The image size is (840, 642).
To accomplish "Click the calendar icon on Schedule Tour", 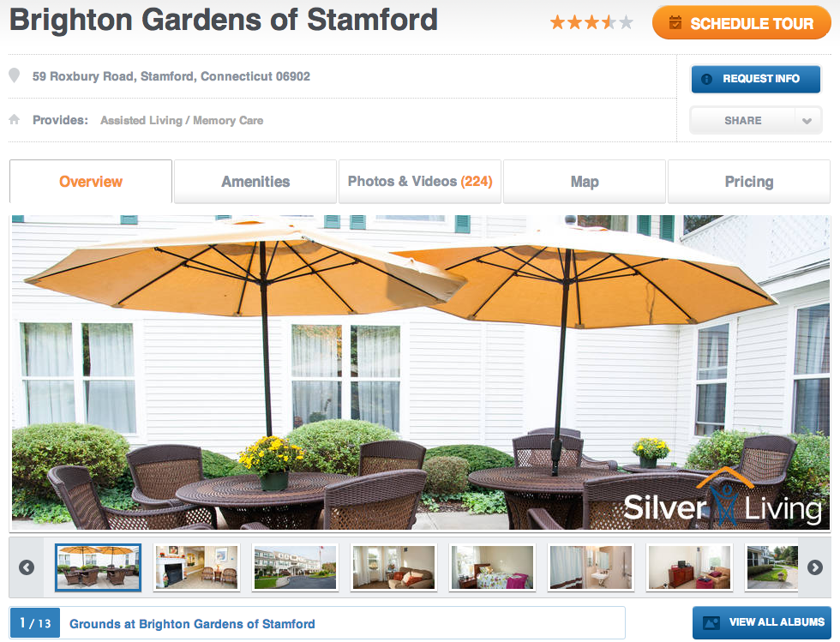I will click(675, 22).
